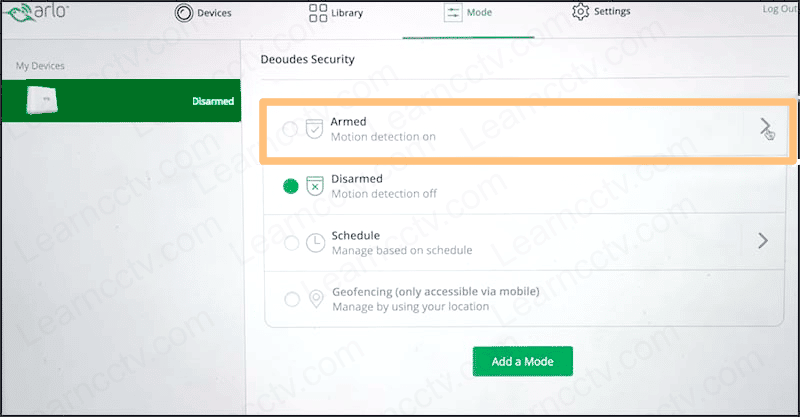
Task: Click the Disarmed shield X icon
Action: [x=314, y=186]
